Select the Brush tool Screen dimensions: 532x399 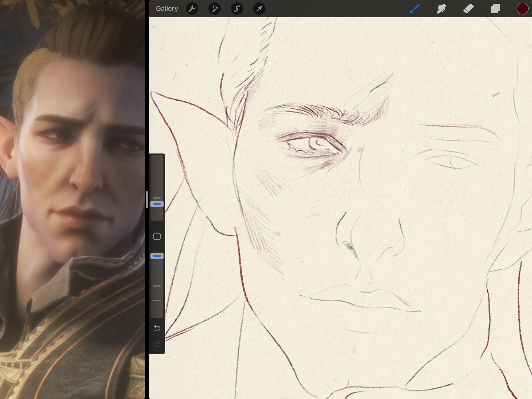(414, 9)
